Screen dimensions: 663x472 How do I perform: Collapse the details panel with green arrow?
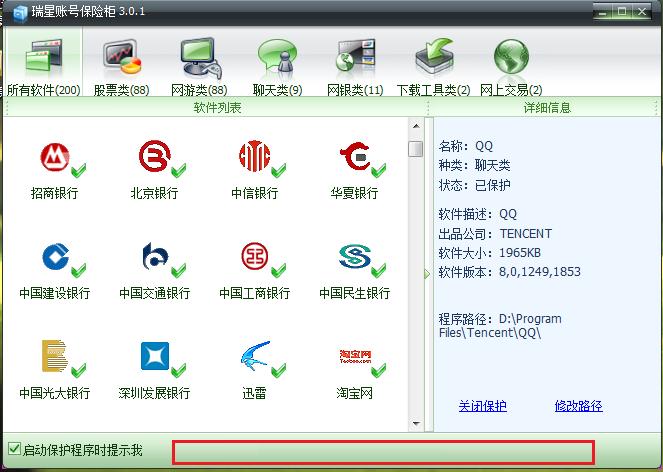[x=427, y=274]
